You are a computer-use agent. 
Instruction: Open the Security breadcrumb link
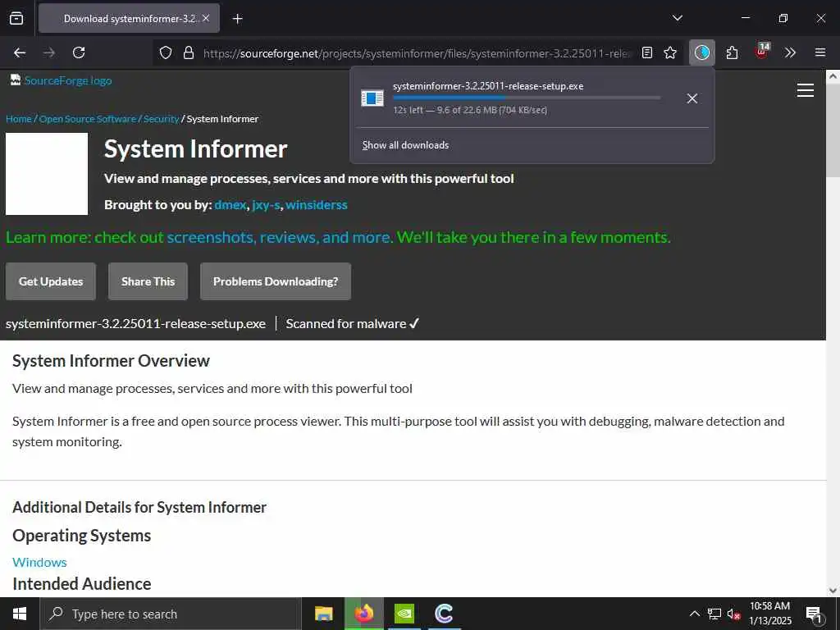[x=162, y=119]
